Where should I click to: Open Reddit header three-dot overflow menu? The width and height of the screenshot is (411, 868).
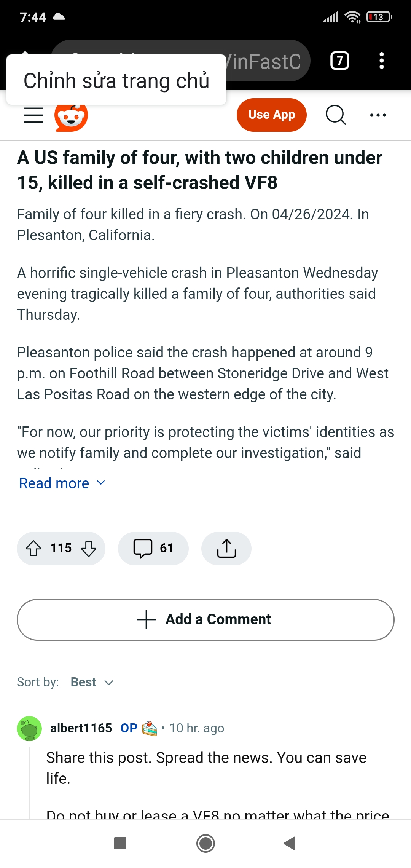[378, 115]
